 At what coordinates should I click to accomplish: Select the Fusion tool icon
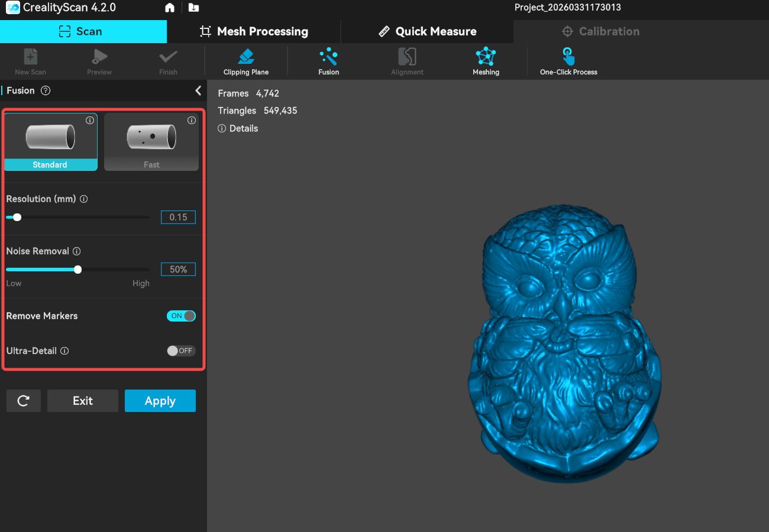(328, 57)
